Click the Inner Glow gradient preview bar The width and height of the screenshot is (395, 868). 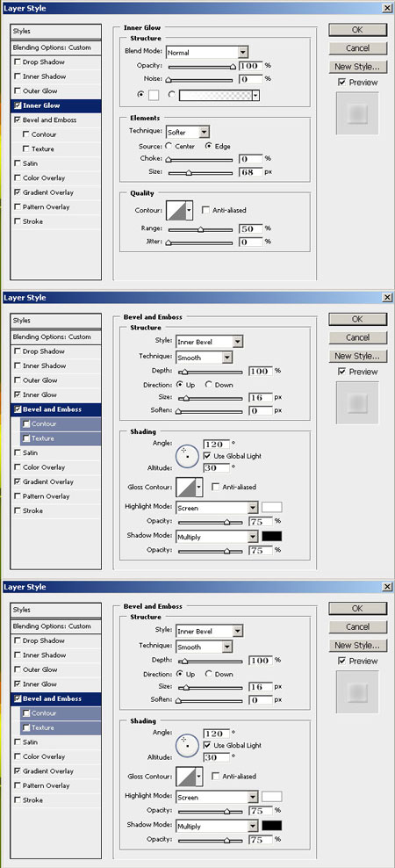pyautogui.click(x=216, y=95)
